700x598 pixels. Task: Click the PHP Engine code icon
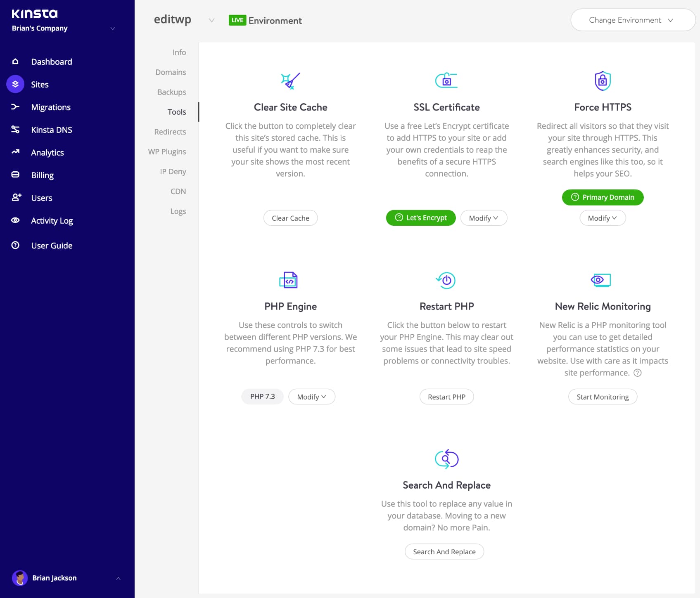pos(289,280)
